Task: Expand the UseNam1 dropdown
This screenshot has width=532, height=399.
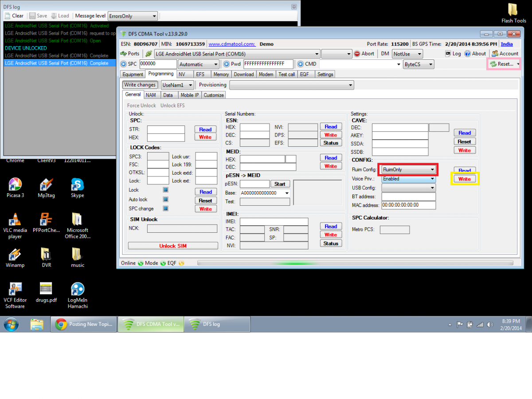Action: pyautogui.click(x=190, y=85)
